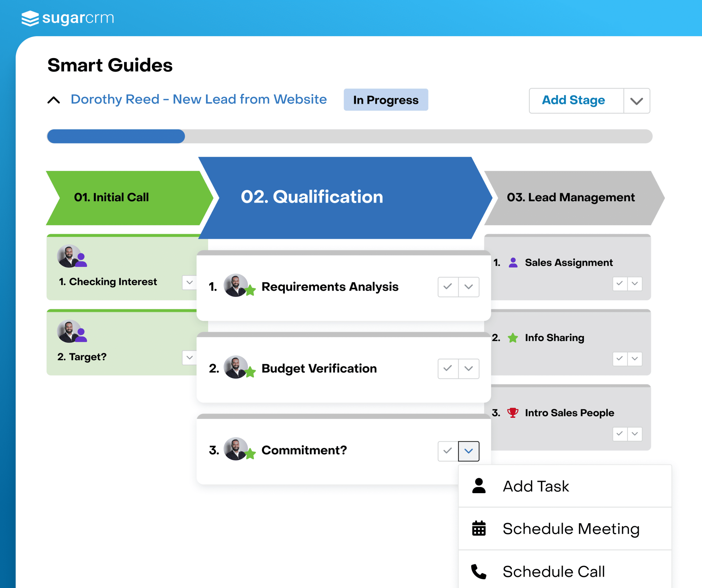The width and height of the screenshot is (702, 588).
Task: Click the purple person icon by Sales Assignment
Action: 513,262
